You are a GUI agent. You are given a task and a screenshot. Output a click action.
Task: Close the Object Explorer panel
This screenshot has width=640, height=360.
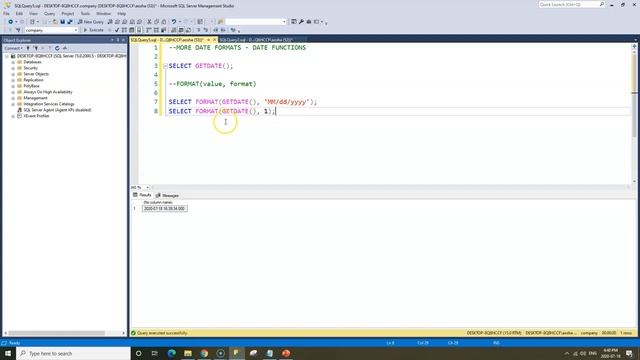point(123,40)
